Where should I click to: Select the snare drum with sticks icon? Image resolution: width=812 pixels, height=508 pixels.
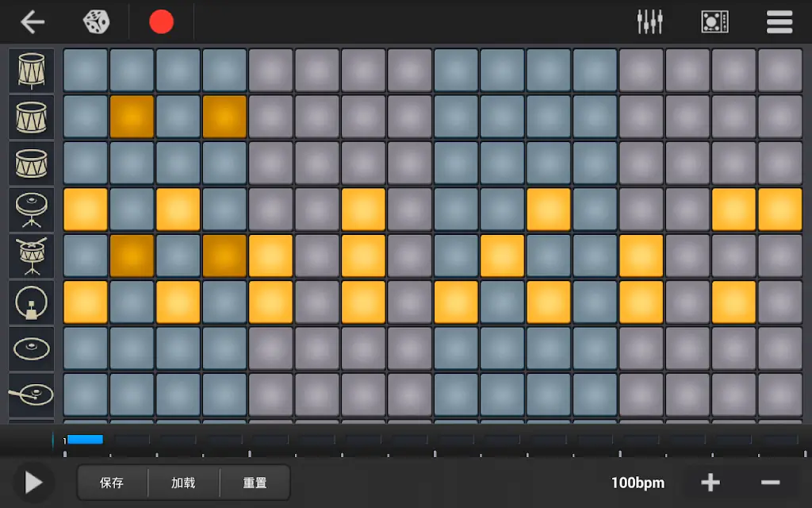32,256
